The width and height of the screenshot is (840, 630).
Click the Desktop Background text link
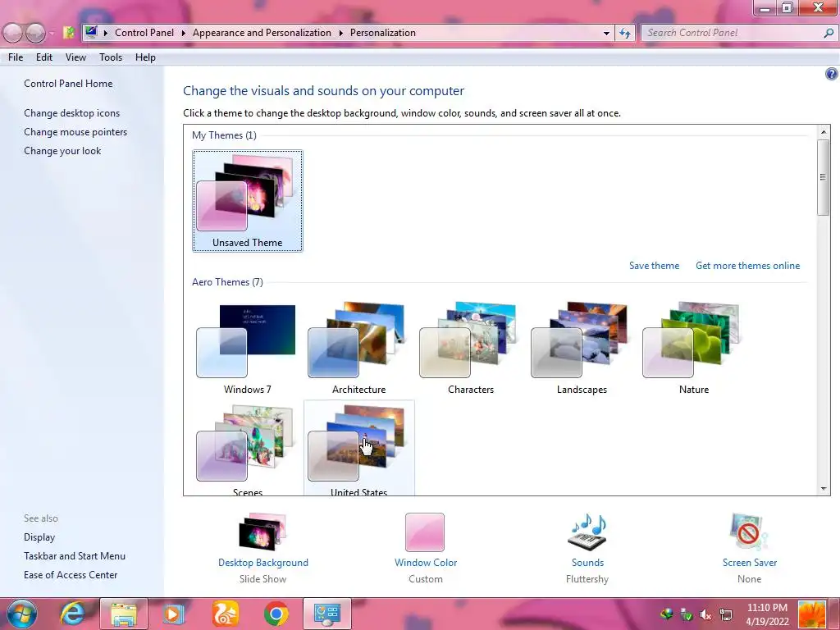[263, 563]
